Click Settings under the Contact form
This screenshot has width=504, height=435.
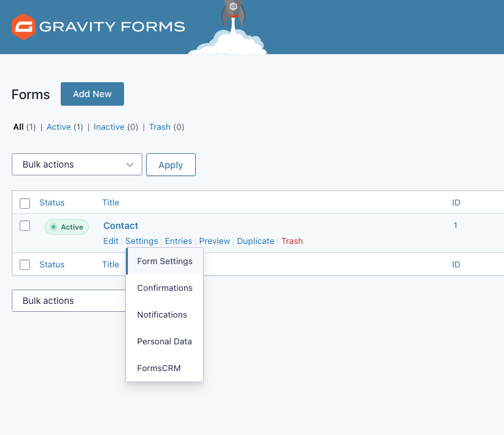(x=142, y=241)
